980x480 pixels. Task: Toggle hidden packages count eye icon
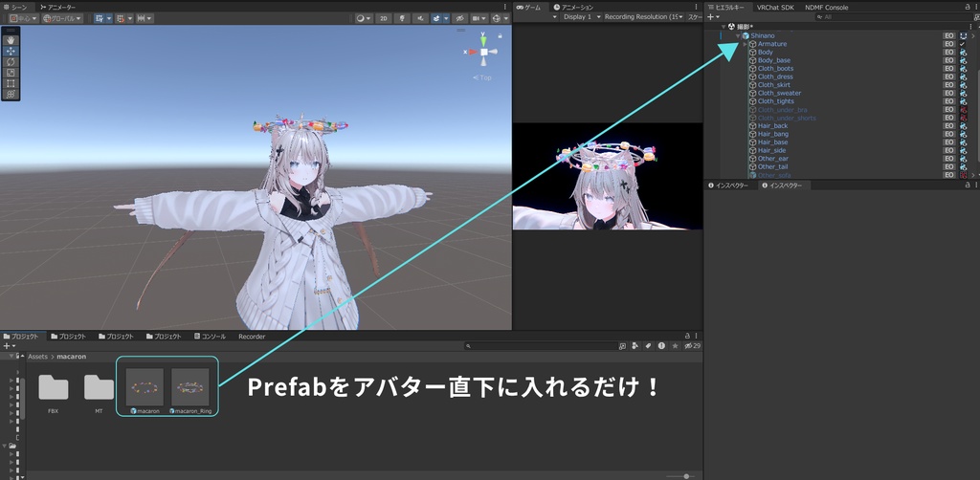click(x=692, y=346)
